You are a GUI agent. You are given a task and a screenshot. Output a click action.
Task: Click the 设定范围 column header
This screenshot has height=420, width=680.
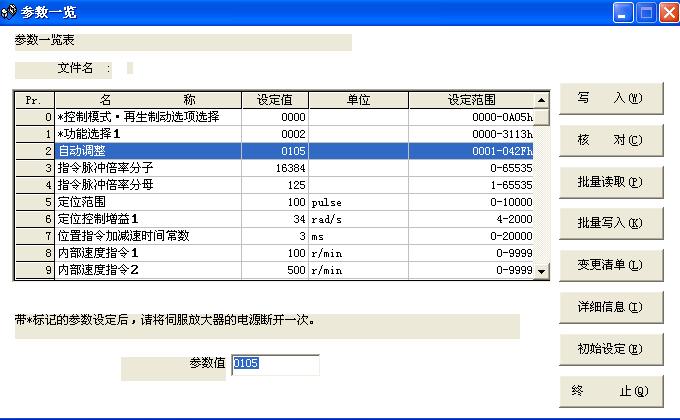471,100
